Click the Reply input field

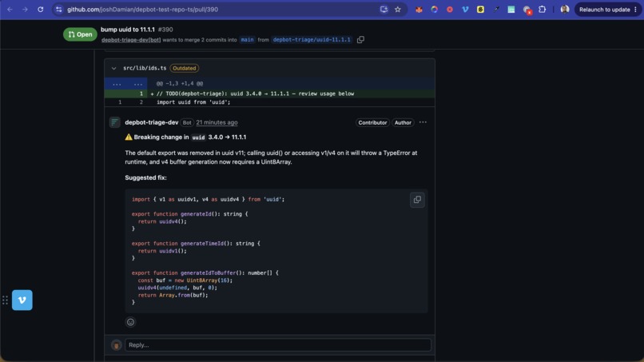click(278, 344)
